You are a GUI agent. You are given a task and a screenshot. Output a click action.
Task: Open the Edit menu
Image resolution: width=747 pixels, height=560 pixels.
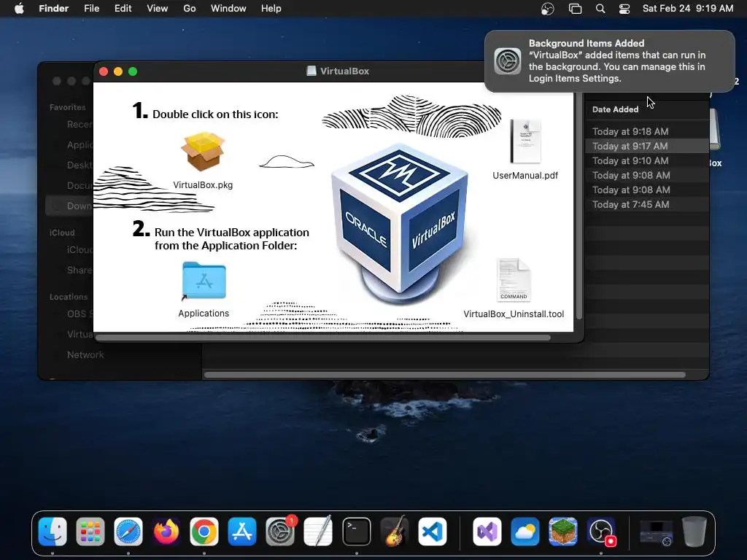pyautogui.click(x=123, y=9)
